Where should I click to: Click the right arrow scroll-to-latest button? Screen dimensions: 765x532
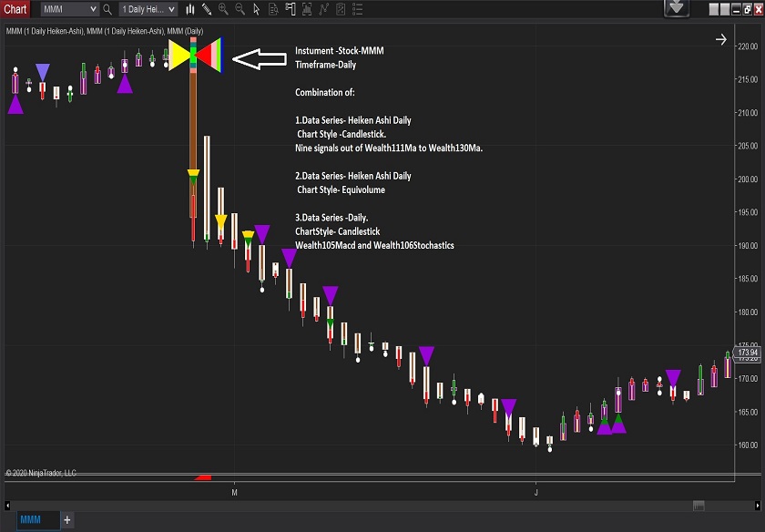(x=720, y=39)
